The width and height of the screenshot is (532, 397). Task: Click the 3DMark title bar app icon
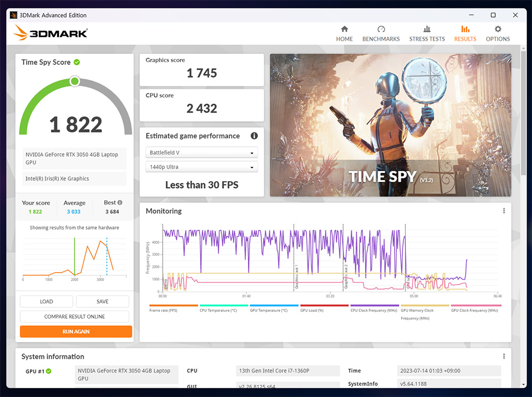14,15
